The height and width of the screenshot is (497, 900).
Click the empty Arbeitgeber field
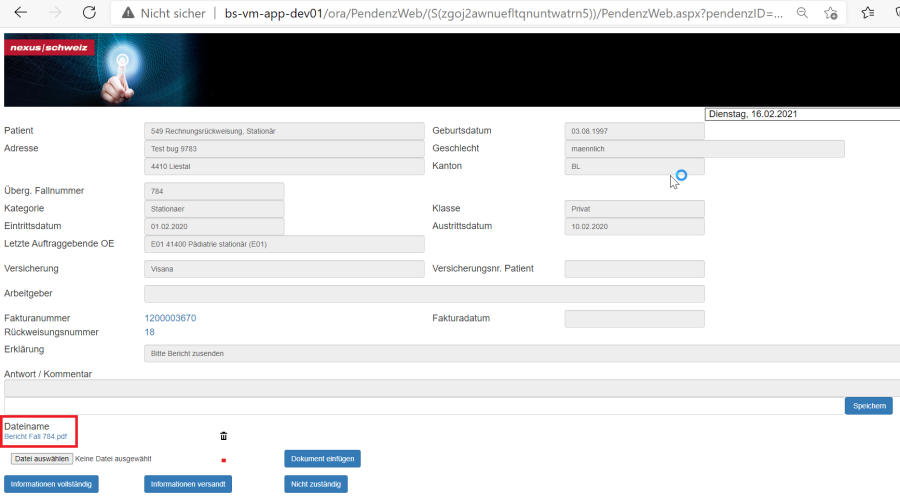[424, 294]
